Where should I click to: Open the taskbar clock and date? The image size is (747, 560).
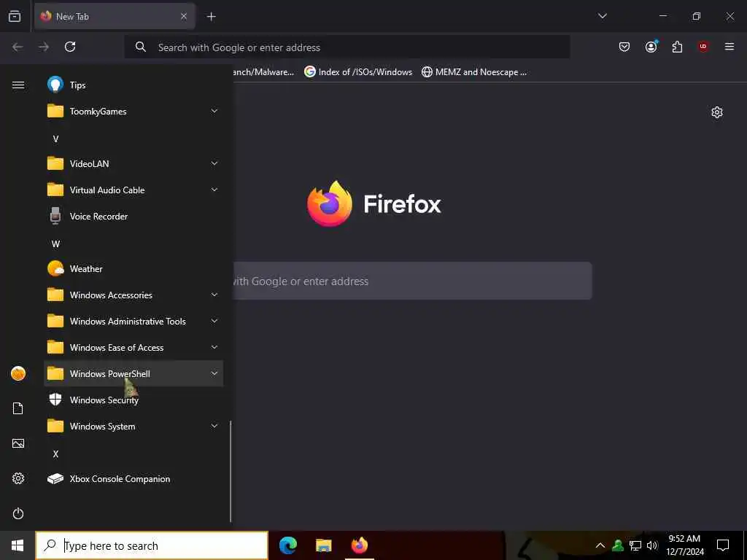click(x=684, y=545)
